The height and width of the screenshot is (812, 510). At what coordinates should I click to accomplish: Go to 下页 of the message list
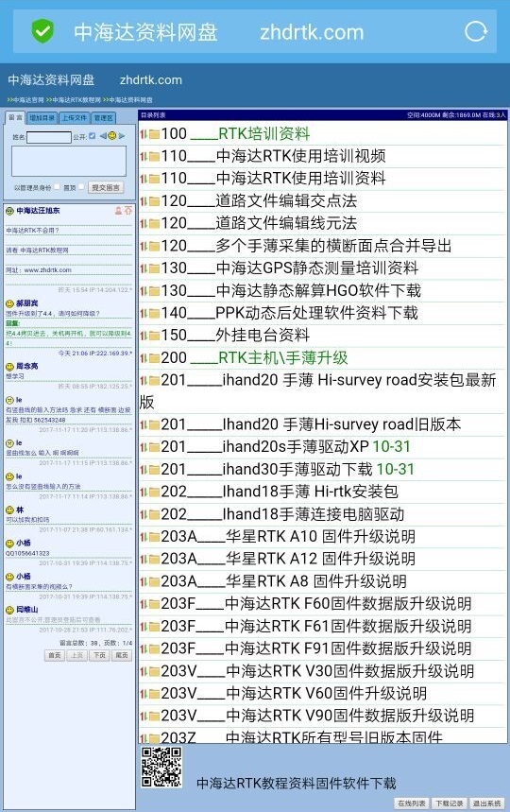click(99, 655)
